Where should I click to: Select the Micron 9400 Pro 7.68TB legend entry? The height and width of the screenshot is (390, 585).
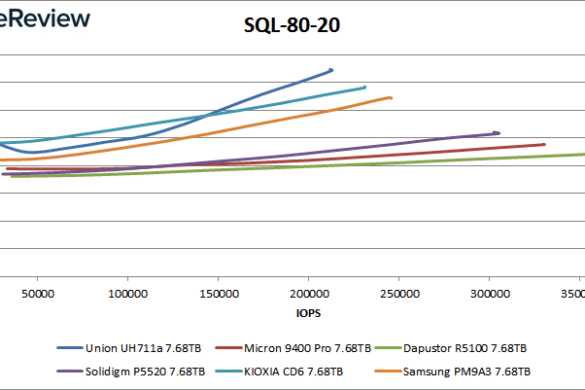(x=293, y=348)
